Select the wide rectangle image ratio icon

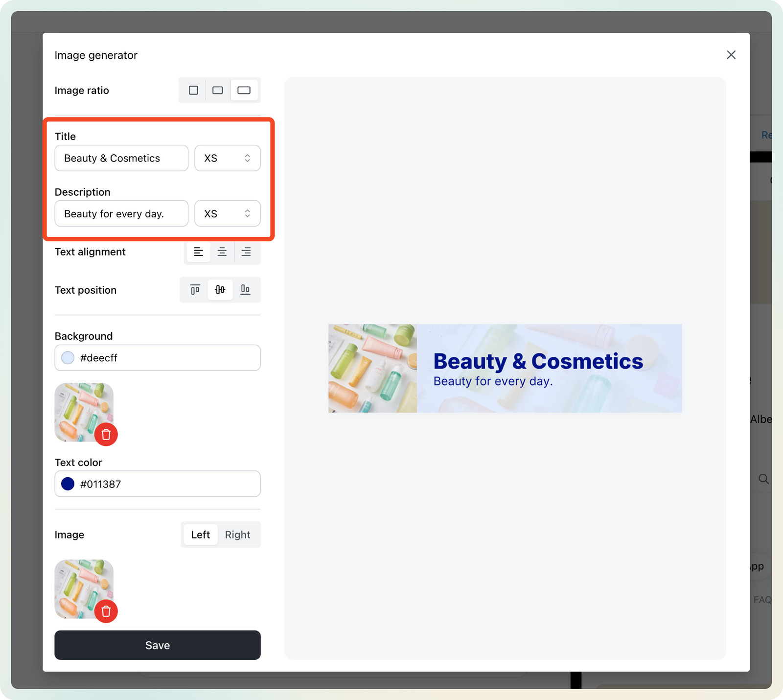tap(244, 90)
